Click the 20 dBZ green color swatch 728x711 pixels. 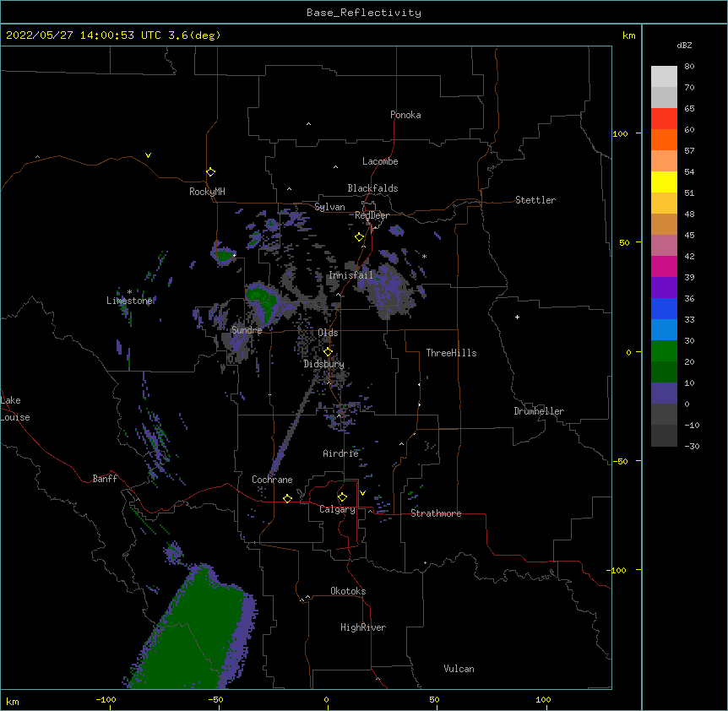pos(664,351)
